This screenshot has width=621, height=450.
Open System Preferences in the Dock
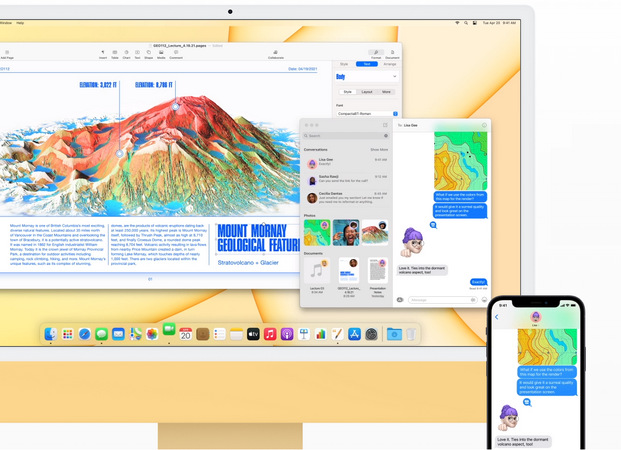(371, 334)
